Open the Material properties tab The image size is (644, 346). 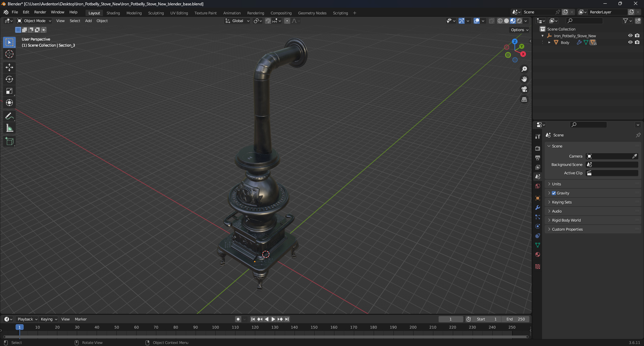click(538, 254)
